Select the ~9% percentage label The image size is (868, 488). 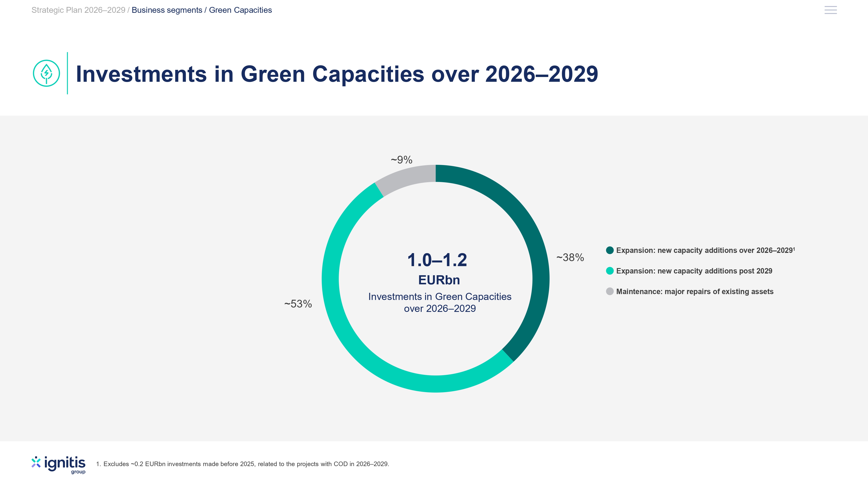401,160
